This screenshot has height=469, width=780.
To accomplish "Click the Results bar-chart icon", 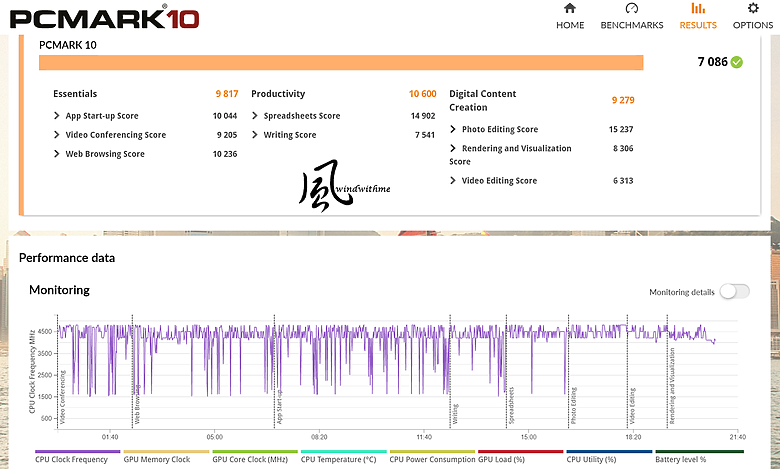I will click(698, 8).
